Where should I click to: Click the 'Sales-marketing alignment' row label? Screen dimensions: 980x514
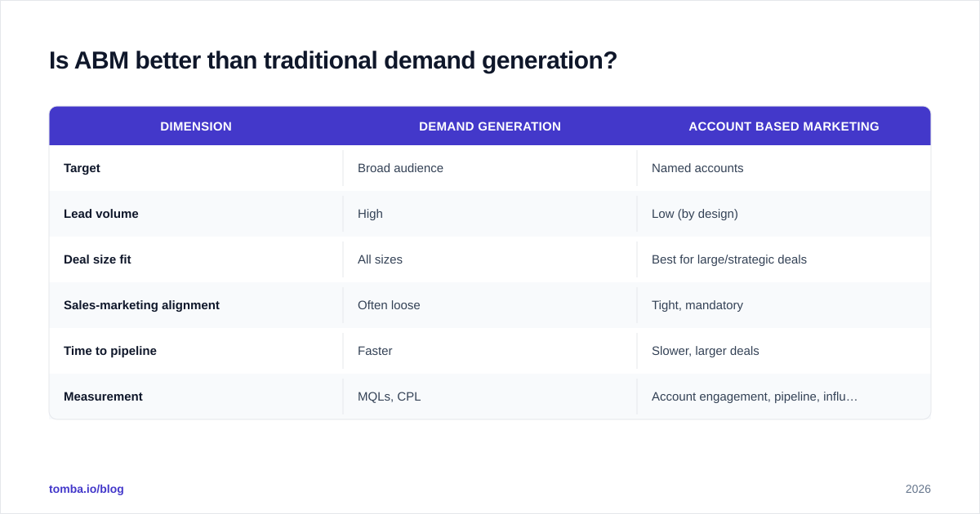click(x=141, y=305)
